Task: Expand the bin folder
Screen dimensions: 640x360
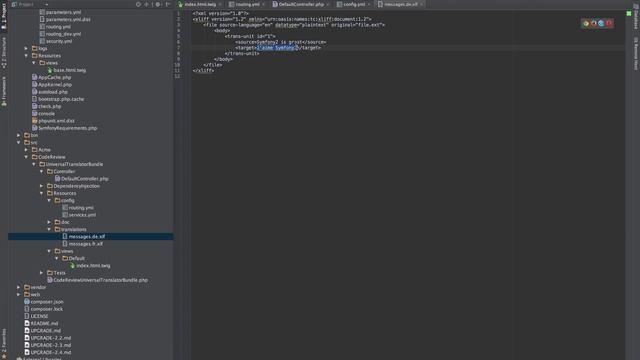Action: coord(19,135)
